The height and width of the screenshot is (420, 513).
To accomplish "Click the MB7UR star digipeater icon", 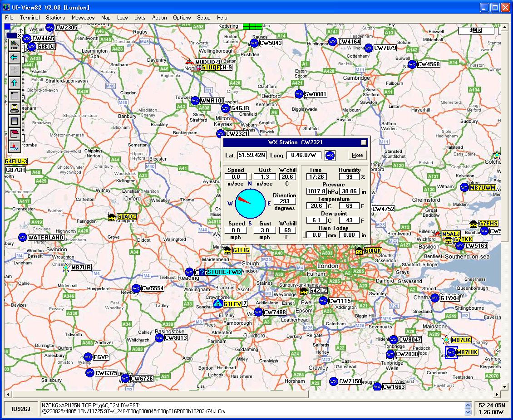I will coord(66,268).
